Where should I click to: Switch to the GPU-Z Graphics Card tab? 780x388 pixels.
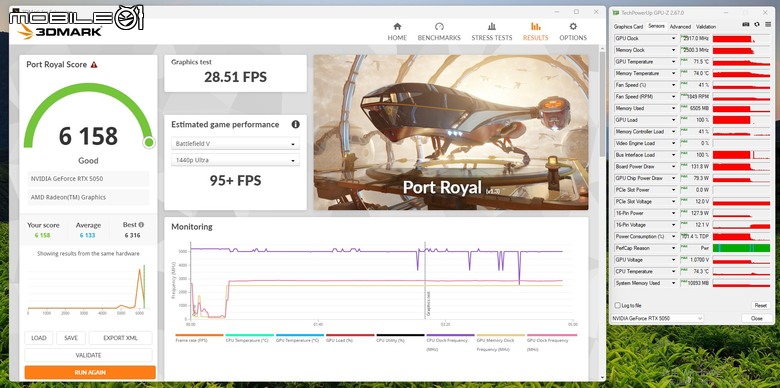[628, 27]
